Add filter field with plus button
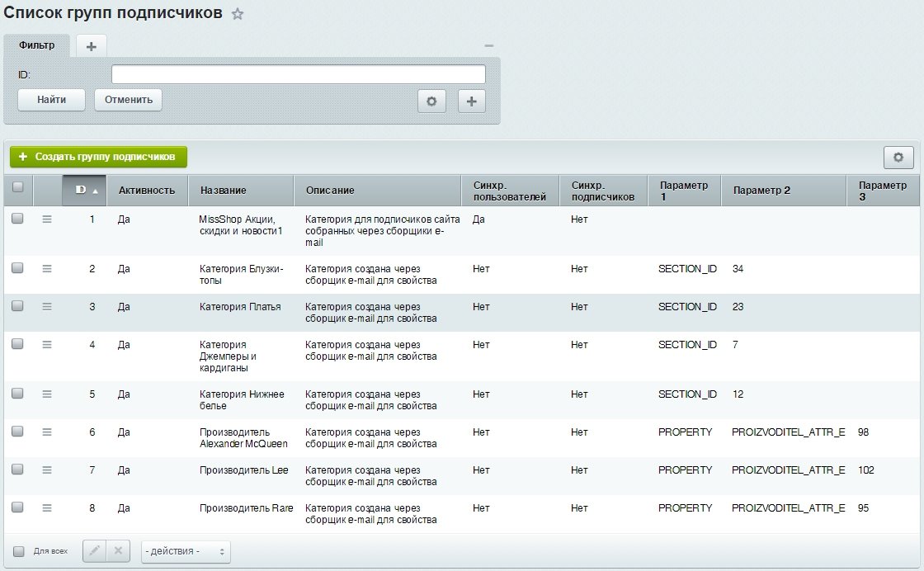The image size is (924, 571). 471,101
